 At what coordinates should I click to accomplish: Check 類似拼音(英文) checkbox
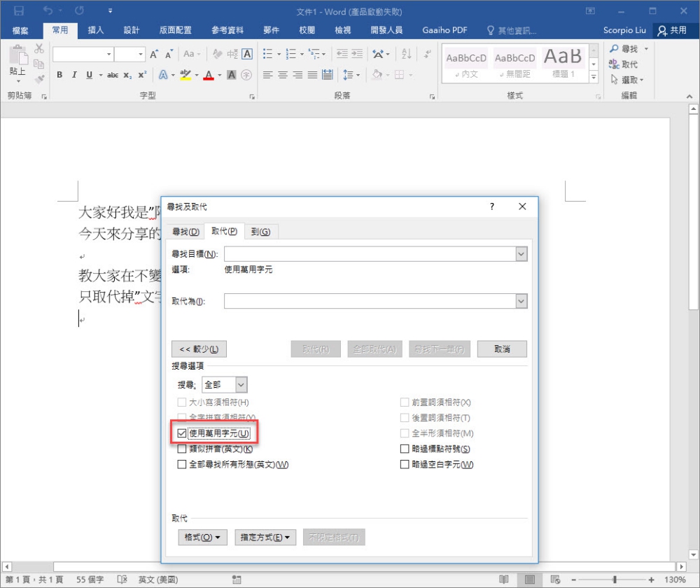[x=182, y=449]
